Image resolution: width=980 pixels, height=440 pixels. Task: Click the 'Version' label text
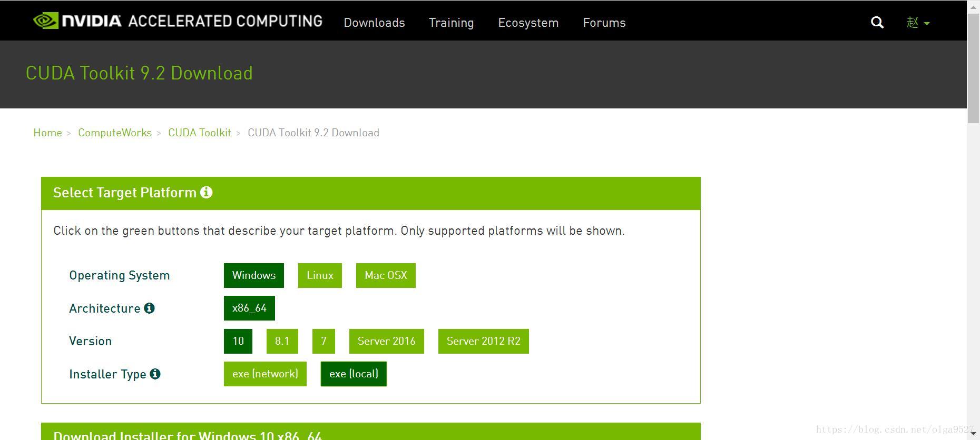tap(90, 341)
